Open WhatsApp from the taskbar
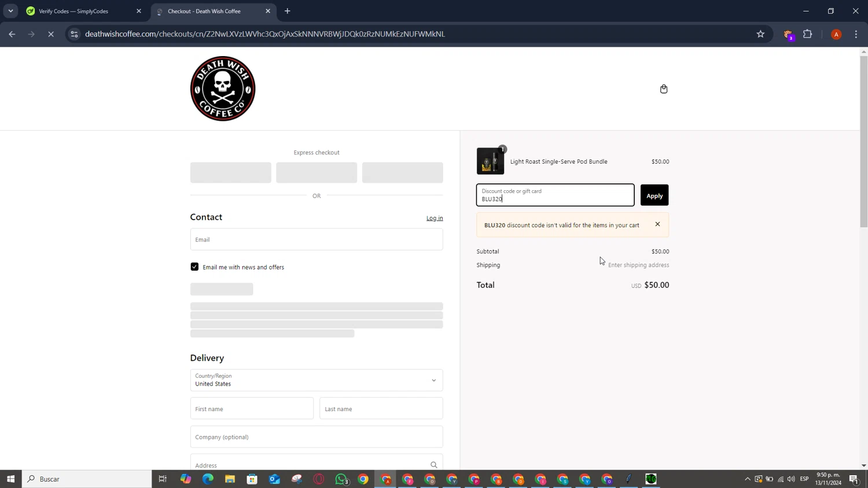The image size is (868, 488). point(341,479)
